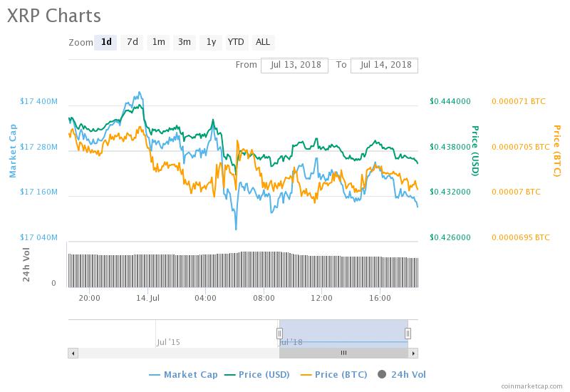Click the Price (BTC) vertical axis title
570x392 pixels.
point(557,150)
